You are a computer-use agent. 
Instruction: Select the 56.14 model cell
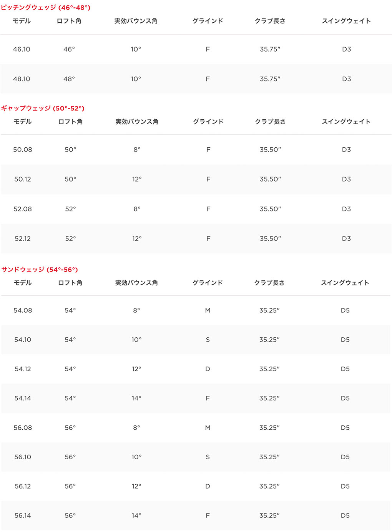pos(23,515)
